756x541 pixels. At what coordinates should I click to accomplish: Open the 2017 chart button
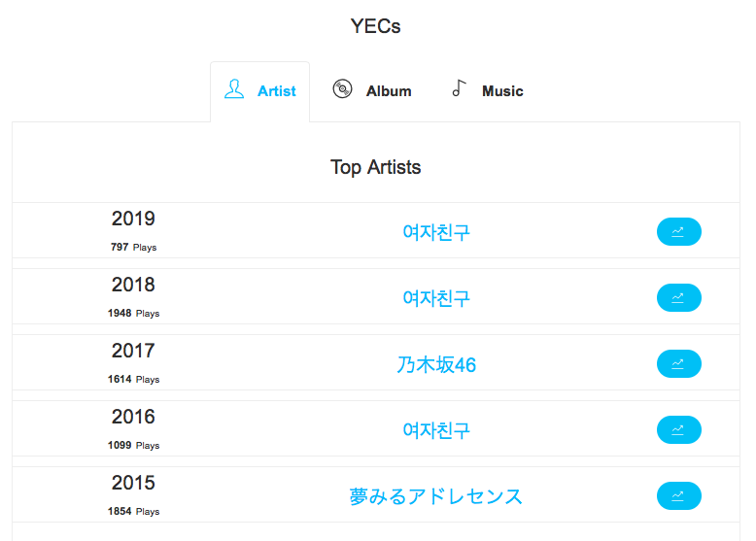(678, 363)
